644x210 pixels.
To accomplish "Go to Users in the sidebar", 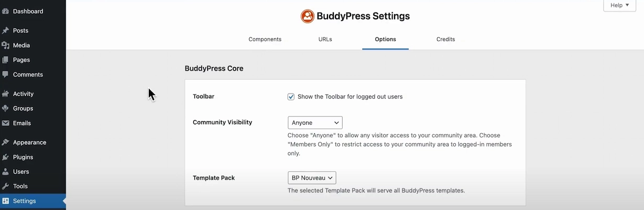I will coord(21,172).
